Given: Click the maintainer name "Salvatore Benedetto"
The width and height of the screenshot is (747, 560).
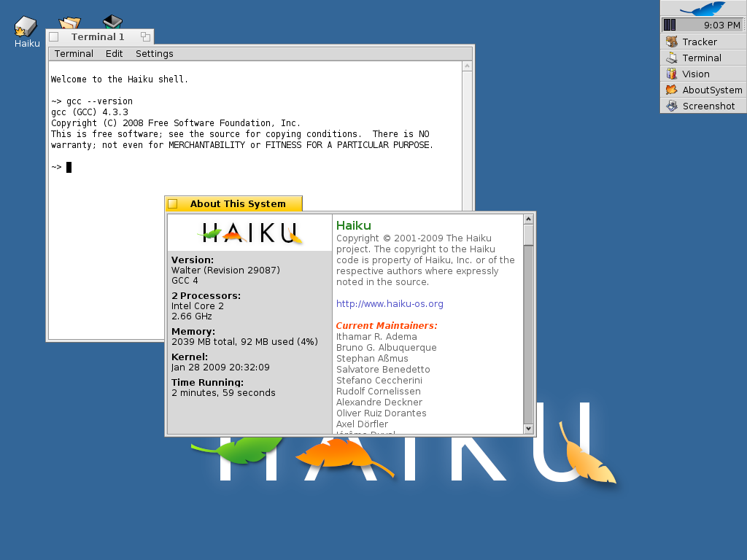Looking at the screenshot, I should (x=383, y=370).
